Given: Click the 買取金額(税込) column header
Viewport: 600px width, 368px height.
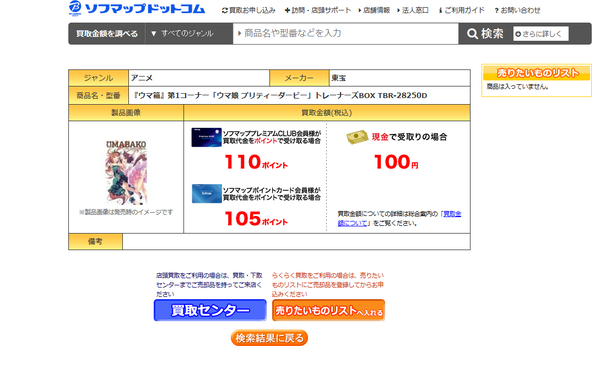Looking at the screenshot, I should pos(327,113).
